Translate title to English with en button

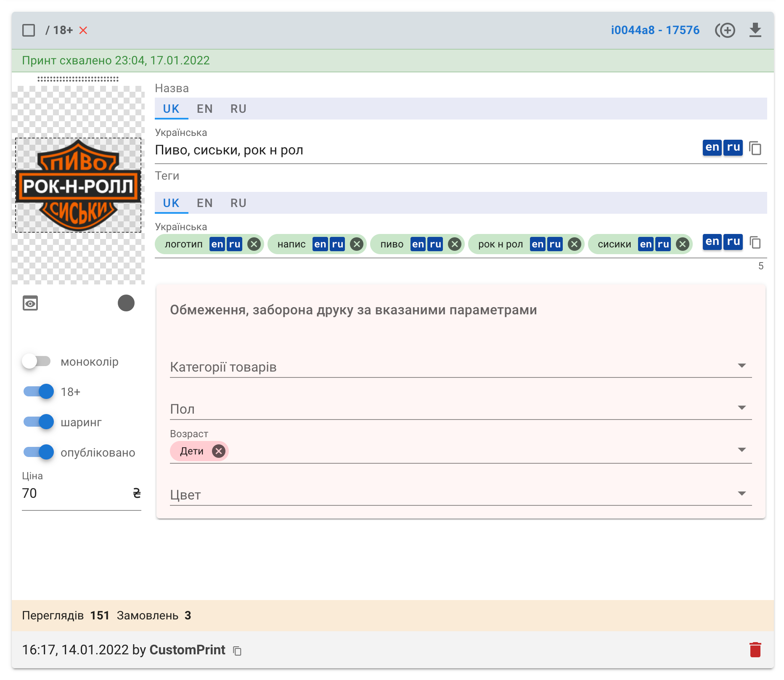click(x=712, y=148)
